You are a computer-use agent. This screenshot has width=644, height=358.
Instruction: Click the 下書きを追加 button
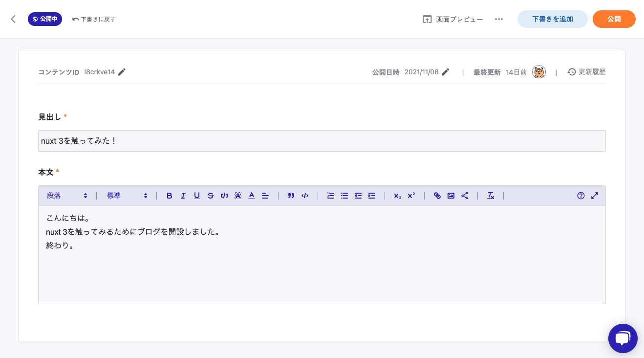tap(552, 19)
